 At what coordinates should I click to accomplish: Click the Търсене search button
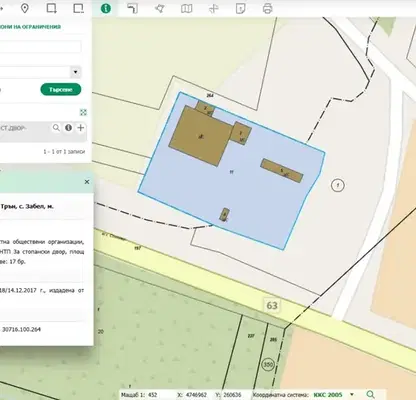(61, 89)
